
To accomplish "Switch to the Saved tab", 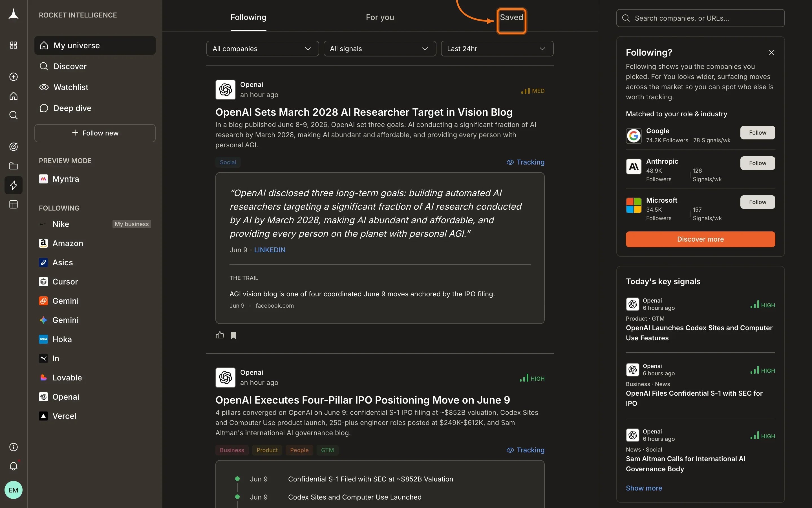I will tap(511, 17).
